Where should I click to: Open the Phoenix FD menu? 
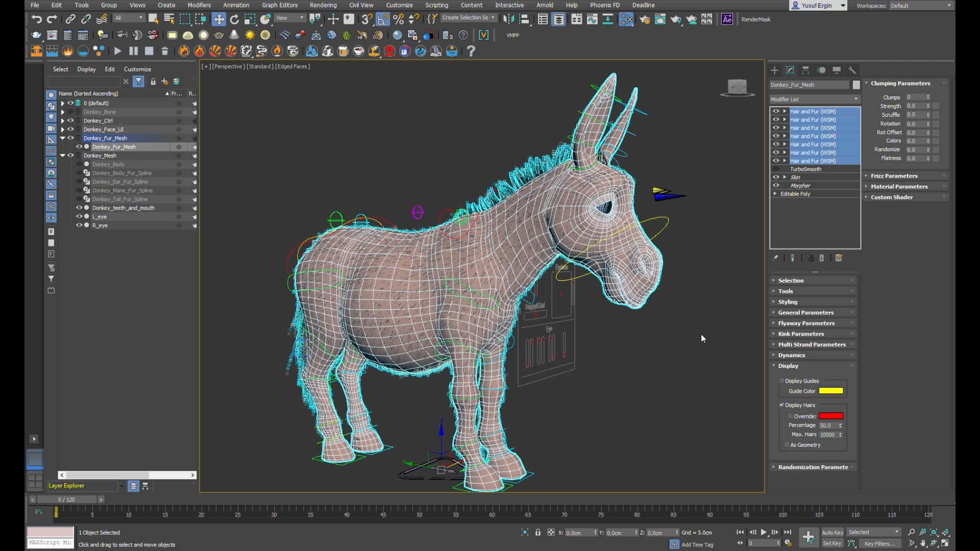click(x=604, y=5)
